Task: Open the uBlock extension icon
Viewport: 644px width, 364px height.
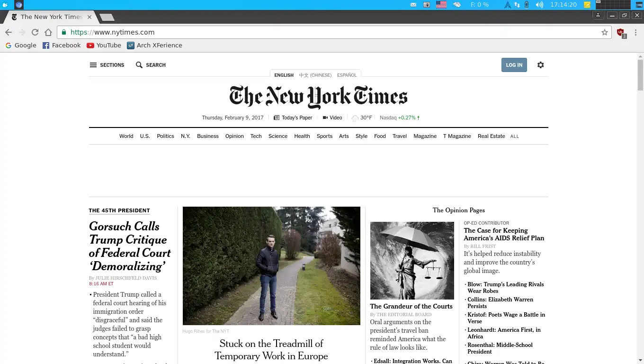Action: pyautogui.click(x=621, y=33)
